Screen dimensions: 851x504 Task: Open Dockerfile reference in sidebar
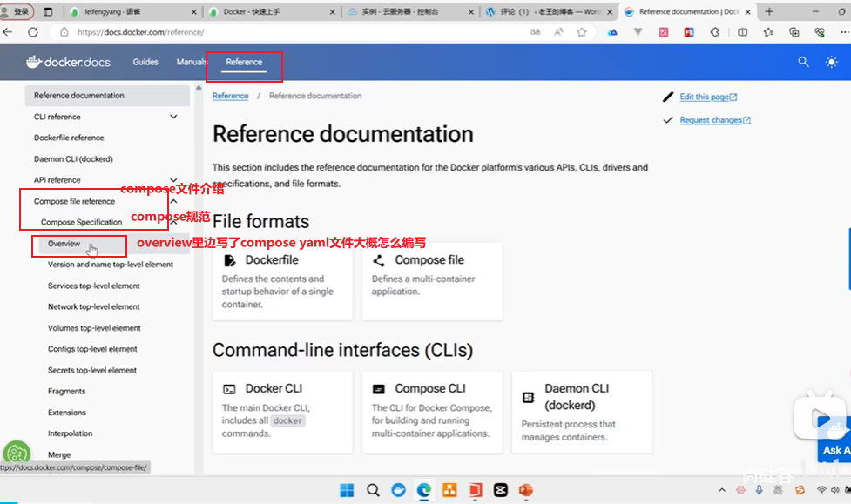point(69,138)
